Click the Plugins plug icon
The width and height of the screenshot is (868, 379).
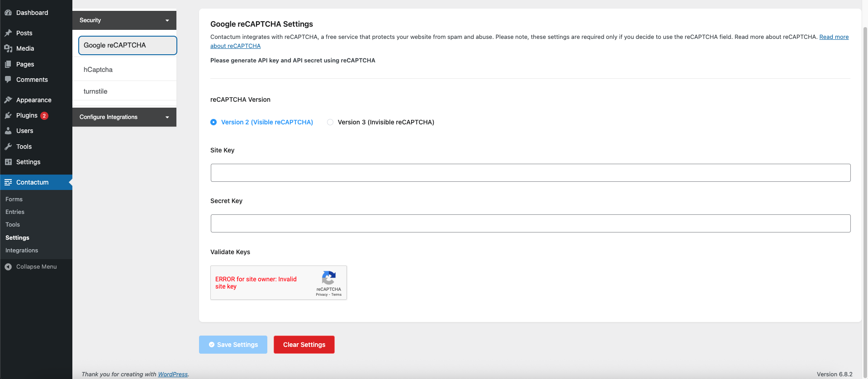(8, 115)
